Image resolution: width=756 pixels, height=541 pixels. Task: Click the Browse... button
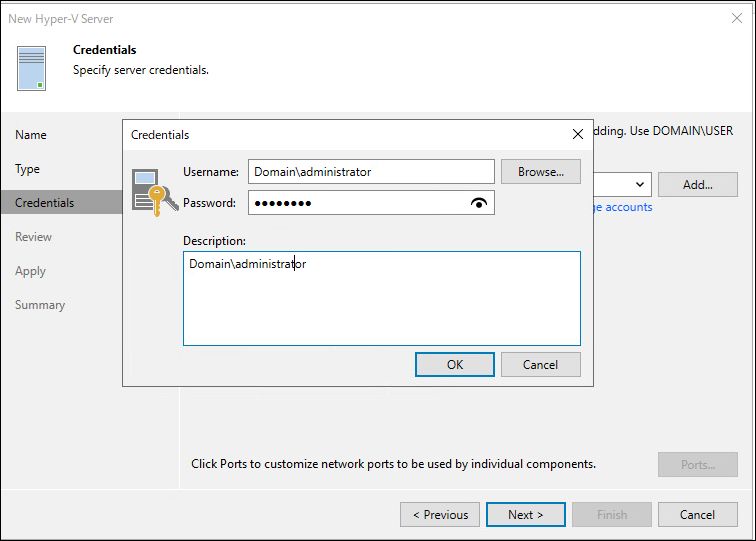[x=540, y=172]
